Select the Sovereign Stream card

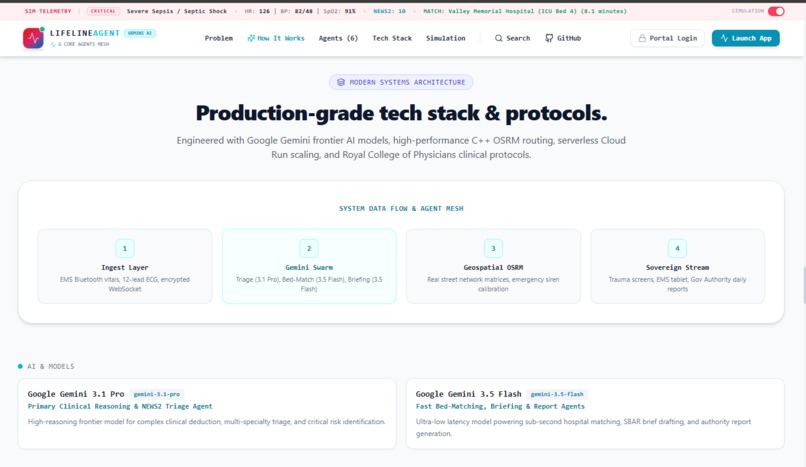point(677,266)
